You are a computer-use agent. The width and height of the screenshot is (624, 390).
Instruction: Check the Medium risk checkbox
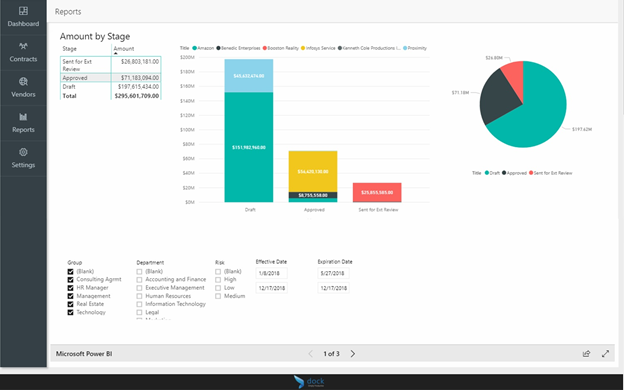(218, 296)
